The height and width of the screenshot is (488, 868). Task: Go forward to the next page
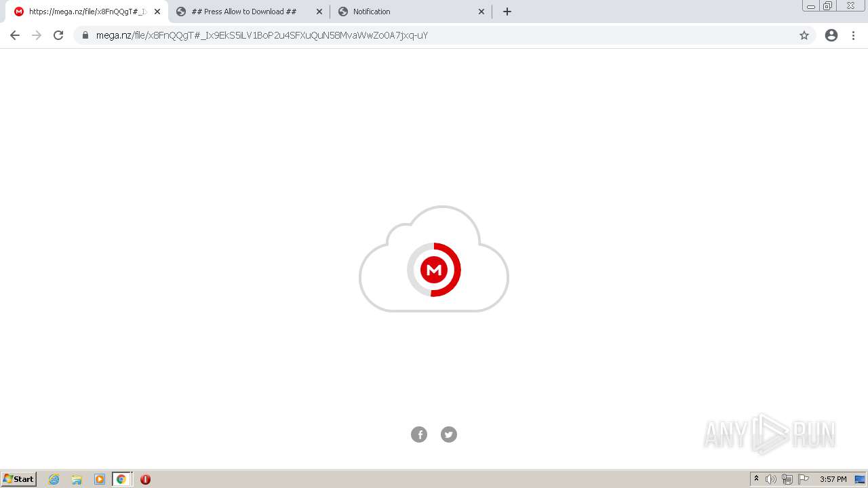click(x=37, y=35)
